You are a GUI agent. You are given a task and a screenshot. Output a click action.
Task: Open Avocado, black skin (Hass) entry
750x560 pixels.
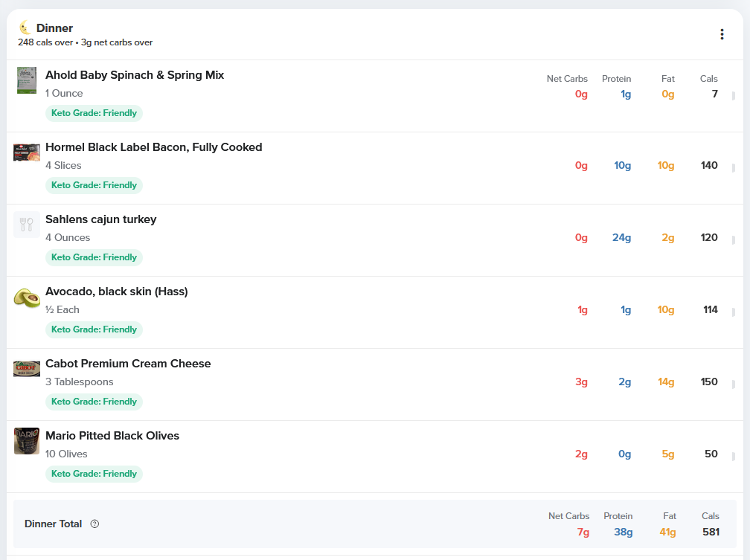click(x=116, y=292)
